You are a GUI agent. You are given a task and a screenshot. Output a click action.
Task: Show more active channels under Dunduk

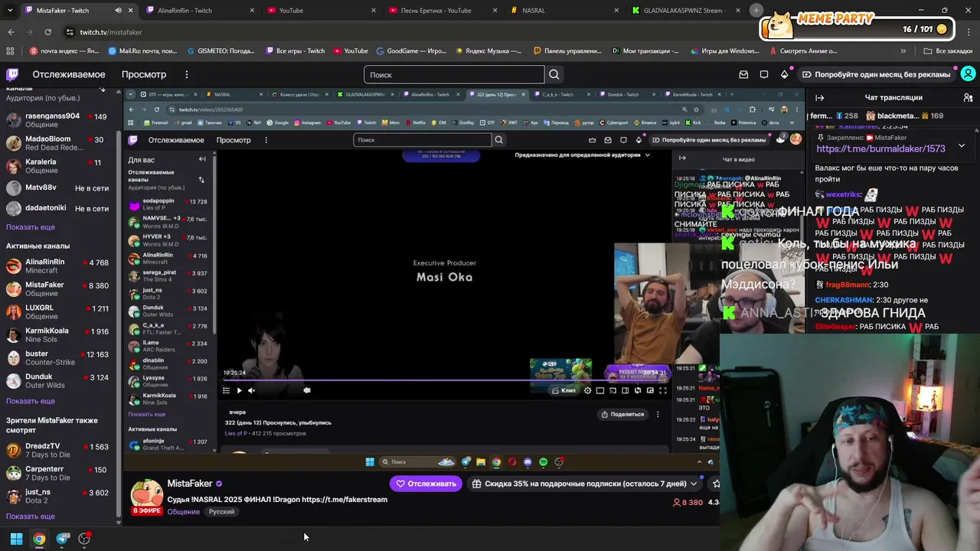[x=31, y=401]
